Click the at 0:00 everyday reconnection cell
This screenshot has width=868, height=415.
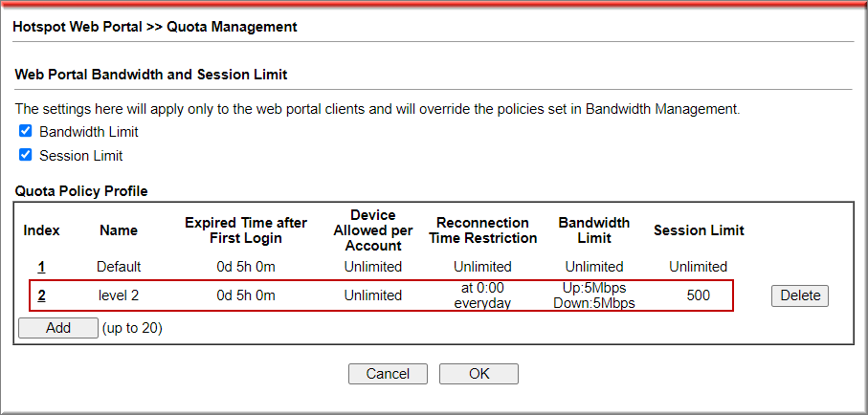[x=482, y=295]
